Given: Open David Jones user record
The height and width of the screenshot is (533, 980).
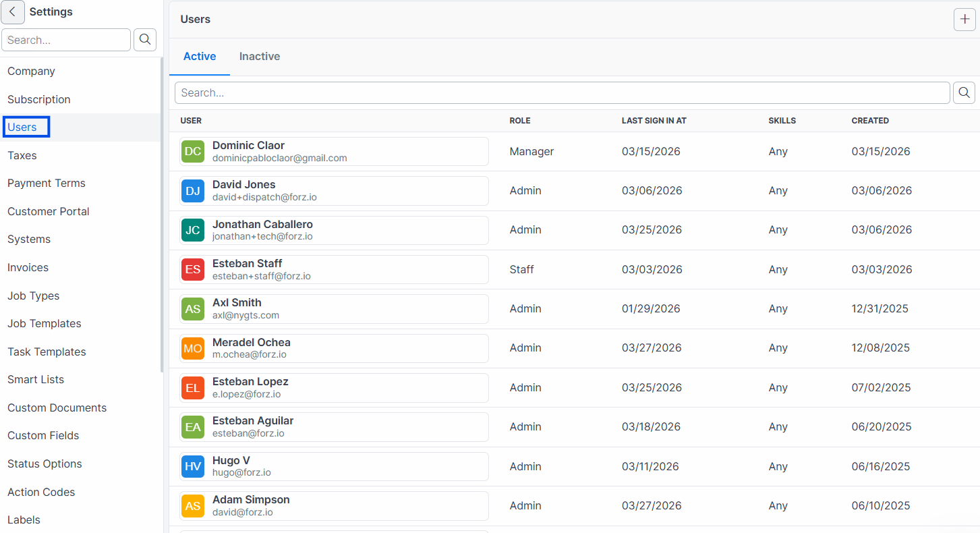Looking at the screenshot, I should (334, 191).
